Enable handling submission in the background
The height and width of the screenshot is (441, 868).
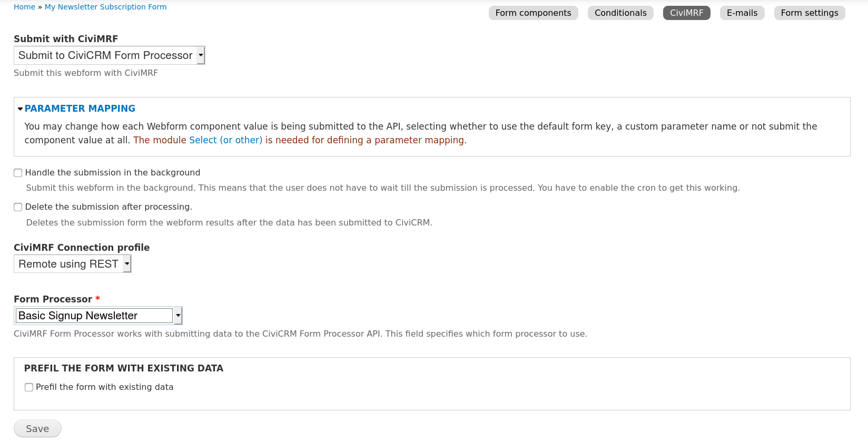(x=18, y=173)
